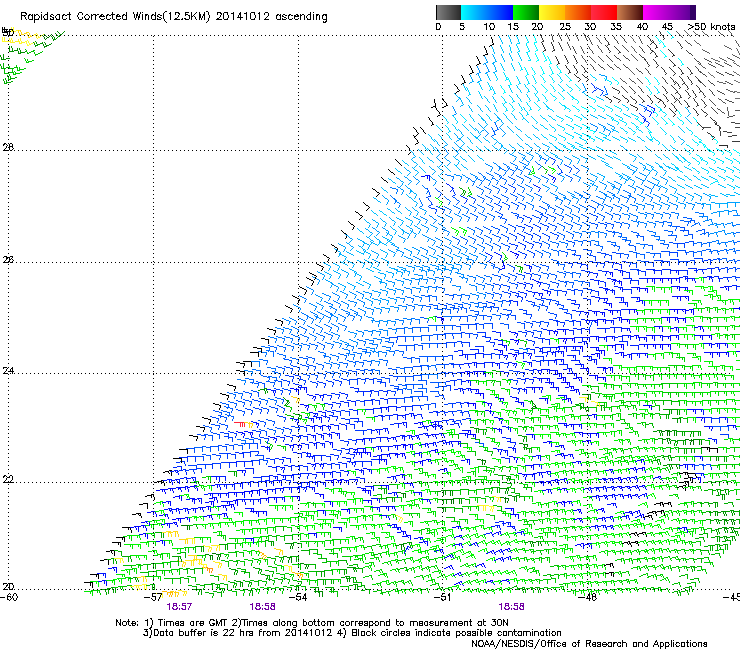Image resolution: width=740 pixels, height=650 pixels.
Task: Click the word 'ascending' in the title
Action: point(301,17)
